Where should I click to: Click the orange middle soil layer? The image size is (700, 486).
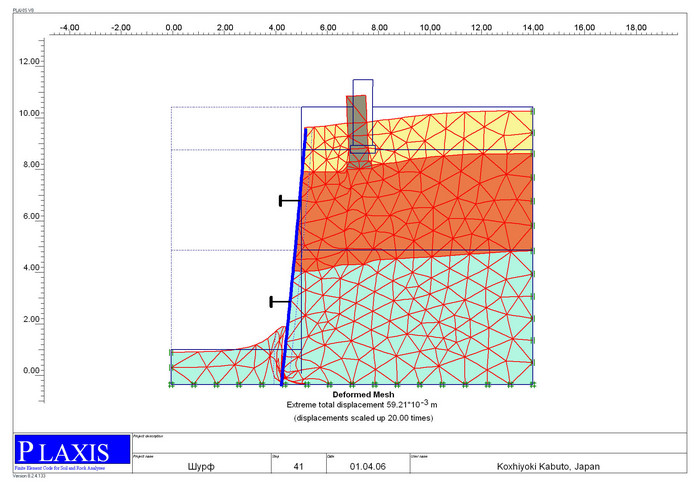(x=415, y=210)
